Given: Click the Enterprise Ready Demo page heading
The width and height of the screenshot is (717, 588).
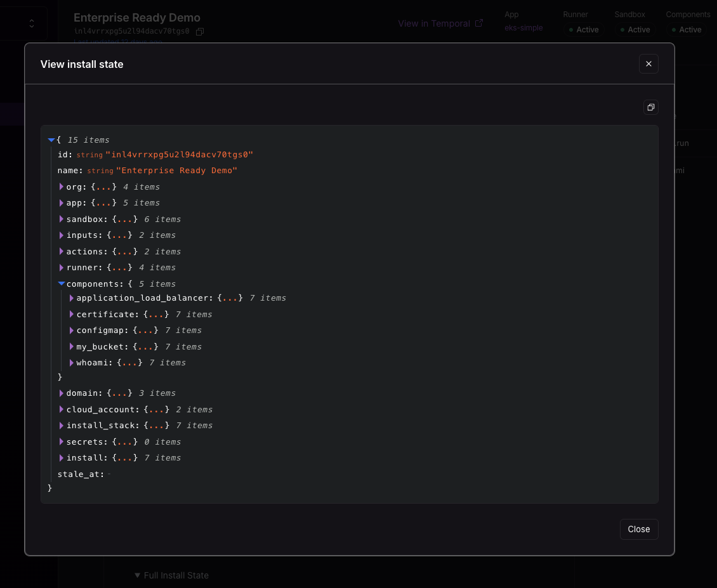Looking at the screenshot, I should point(136,17).
